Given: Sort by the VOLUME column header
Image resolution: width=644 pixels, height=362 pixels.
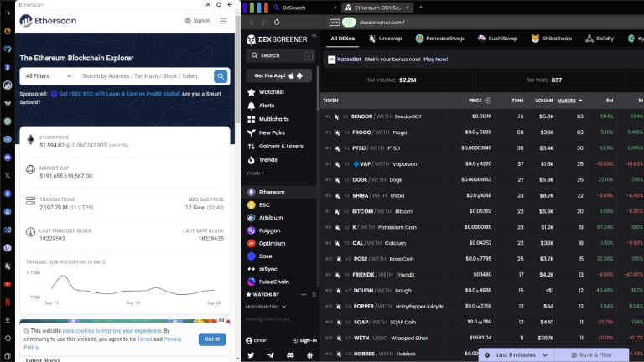Looking at the screenshot, I should [543, 101].
